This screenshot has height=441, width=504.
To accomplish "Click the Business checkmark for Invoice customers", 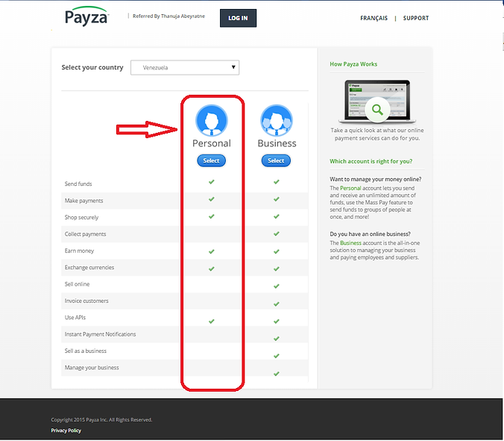I will click(x=276, y=304).
